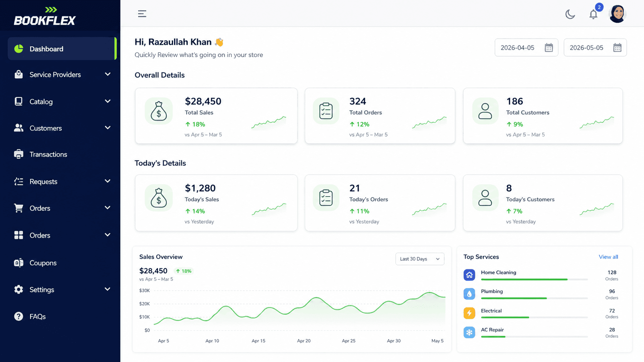Click the 18% badge in Sales Overview
Image resolution: width=644 pixels, height=362 pixels.
coord(184,271)
